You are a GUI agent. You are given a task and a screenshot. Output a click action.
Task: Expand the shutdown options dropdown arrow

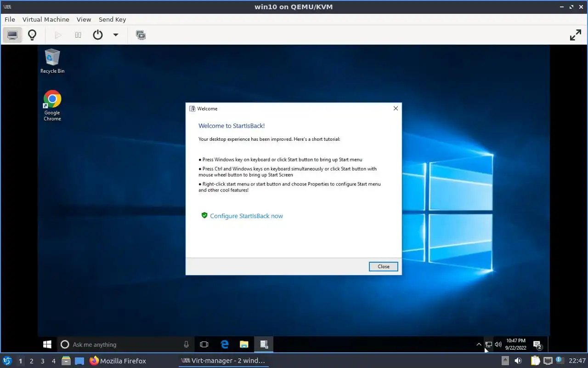[x=116, y=35]
